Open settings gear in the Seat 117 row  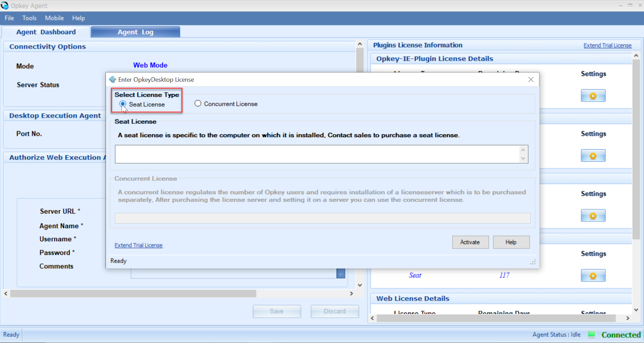tap(593, 275)
